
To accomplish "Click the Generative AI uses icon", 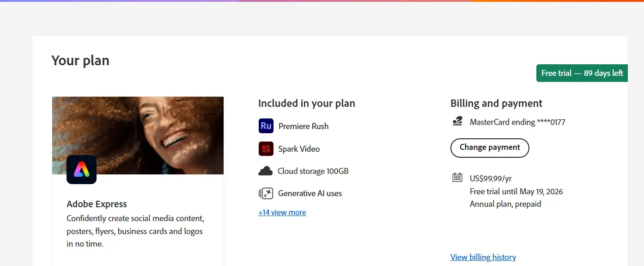I will click(x=266, y=193).
